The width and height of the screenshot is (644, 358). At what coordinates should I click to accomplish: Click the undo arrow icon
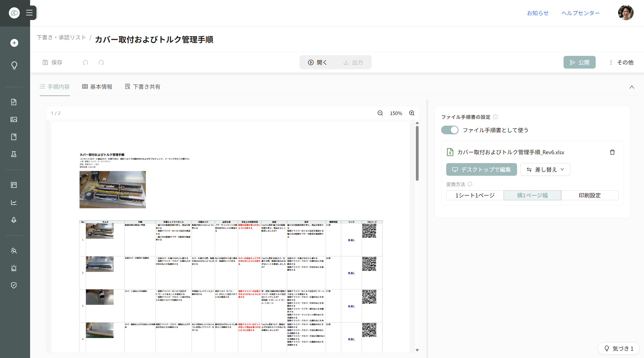click(x=85, y=62)
